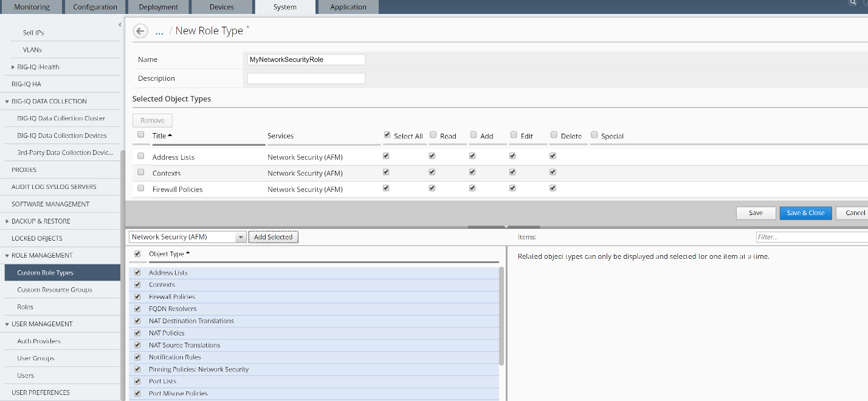Click the breadcrumb ellipsis link
Screen dimensions: 868x401
tap(159, 31)
